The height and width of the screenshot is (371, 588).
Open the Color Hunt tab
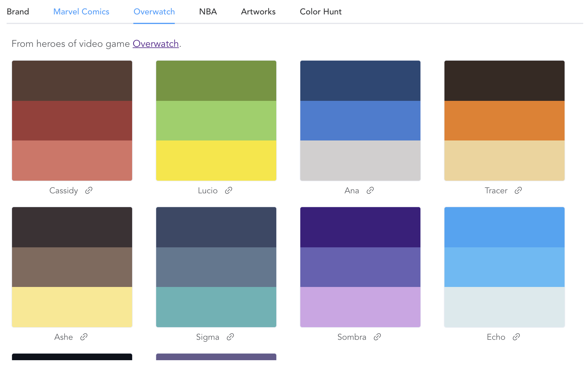[320, 12]
